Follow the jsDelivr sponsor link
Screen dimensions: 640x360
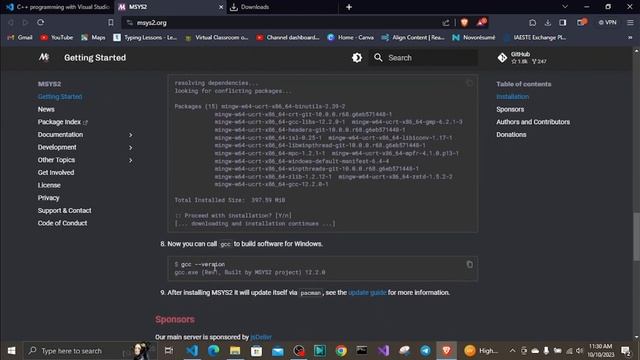tap(261, 337)
